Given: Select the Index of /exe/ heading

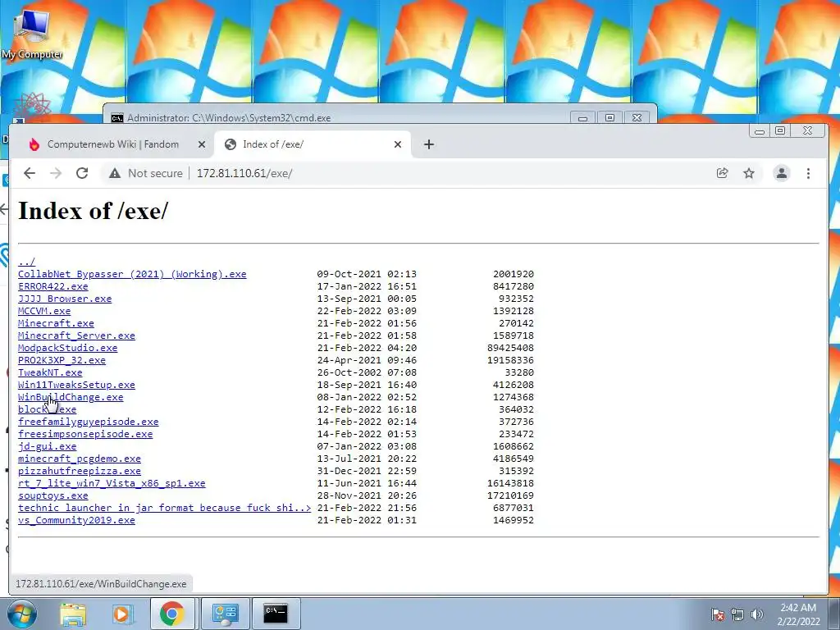Looking at the screenshot, I should tap(94, 211).
